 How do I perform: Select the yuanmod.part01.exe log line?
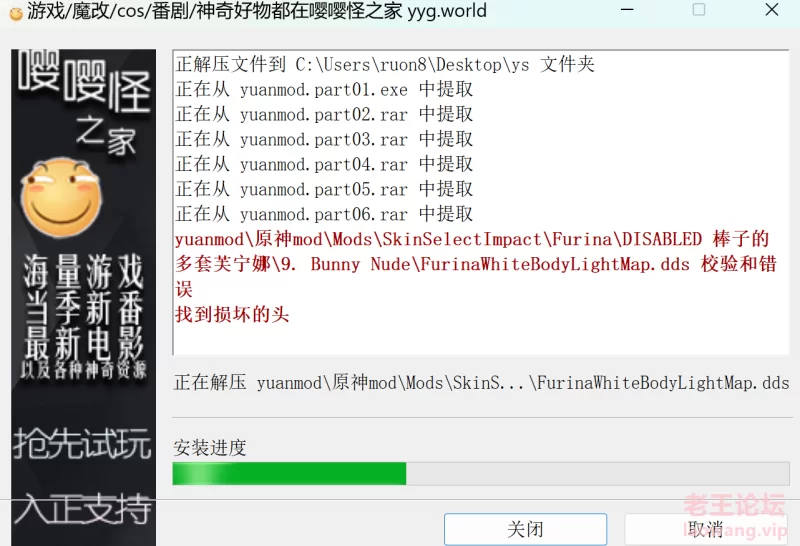pyautogui.click(x=324, y=89)
